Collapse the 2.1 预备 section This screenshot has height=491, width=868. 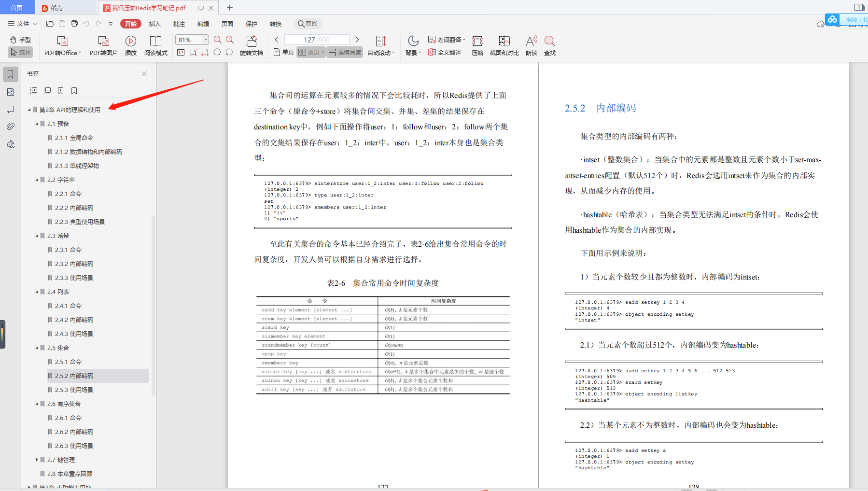37,124
